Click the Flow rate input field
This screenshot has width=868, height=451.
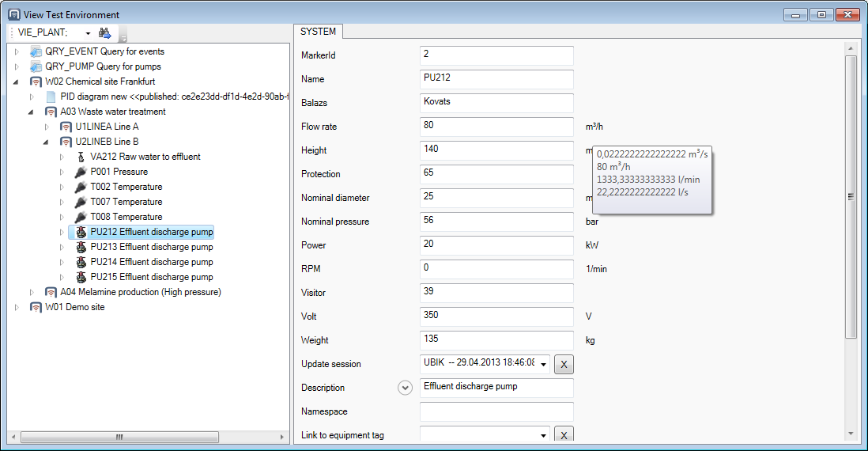(496, 127)
